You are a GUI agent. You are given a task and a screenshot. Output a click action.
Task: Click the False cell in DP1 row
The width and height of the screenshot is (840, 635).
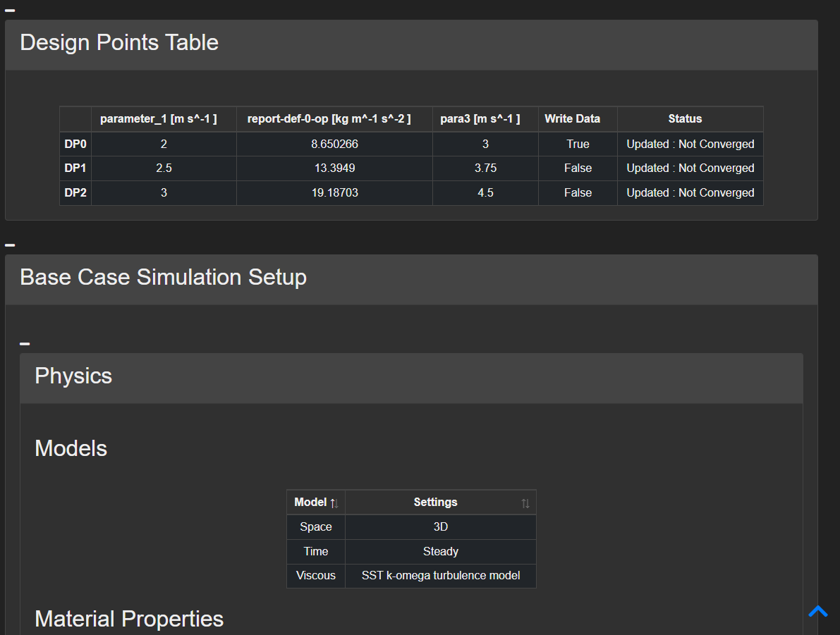click(x=578, y=168)
